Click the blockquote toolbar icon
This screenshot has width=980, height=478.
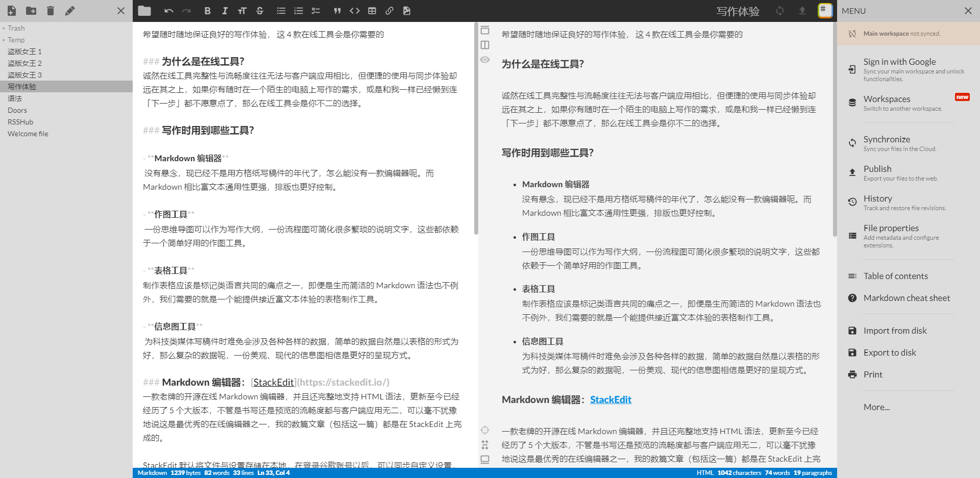[x=337, y=11]
